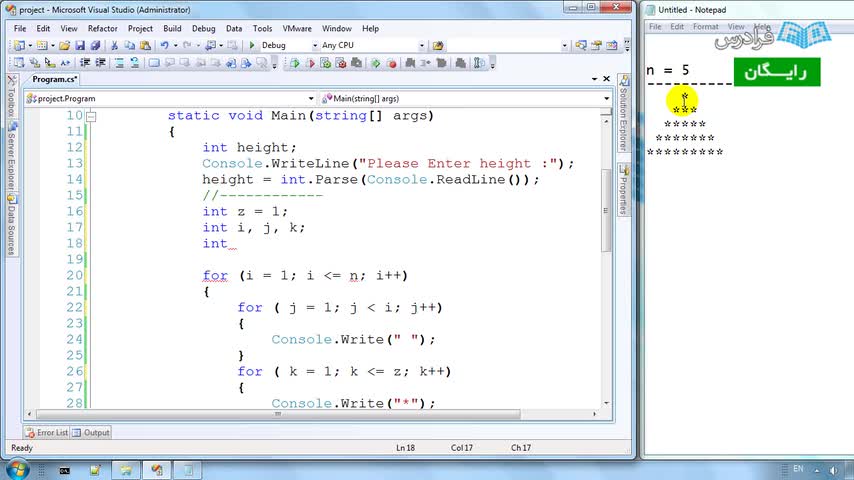Screen dimensions: 854x480
Task: Open the active files tab list arrow
Action: [x=594, y=79]
